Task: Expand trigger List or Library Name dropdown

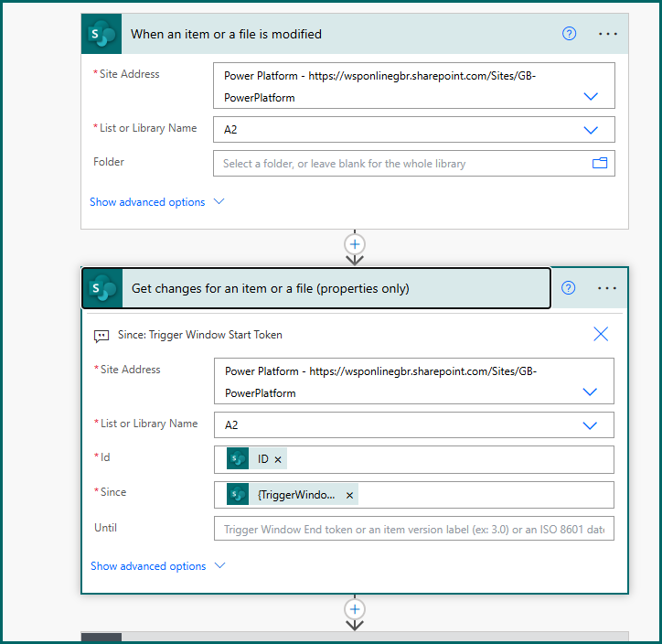Action: coord(591,130)
